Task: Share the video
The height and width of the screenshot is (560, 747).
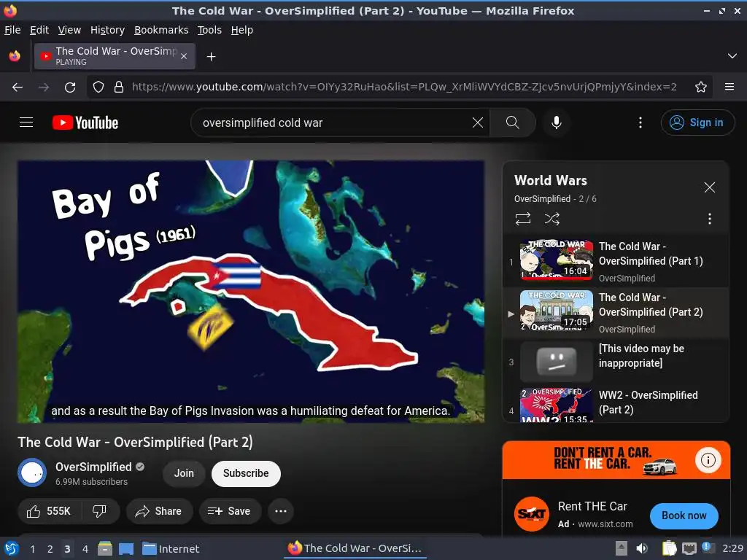Action: [x=158, y=511]
